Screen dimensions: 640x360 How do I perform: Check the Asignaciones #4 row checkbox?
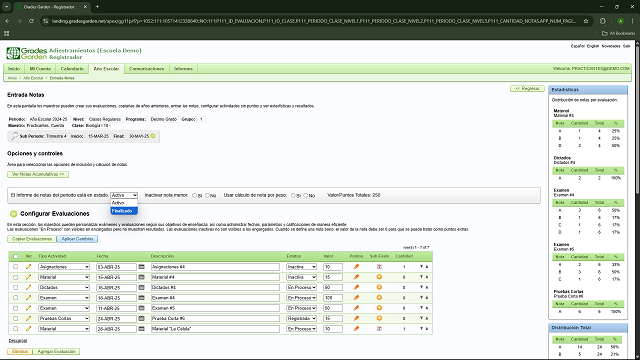(x=16, y=267)
